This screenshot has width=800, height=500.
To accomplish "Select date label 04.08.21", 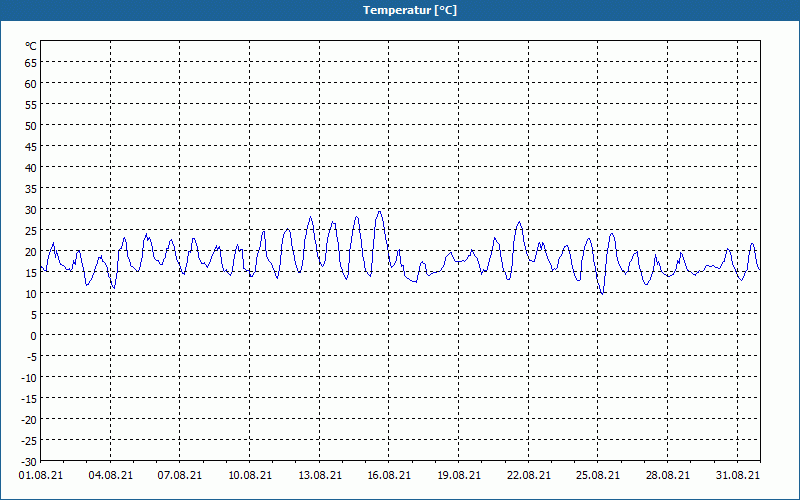I will point(111,475).
